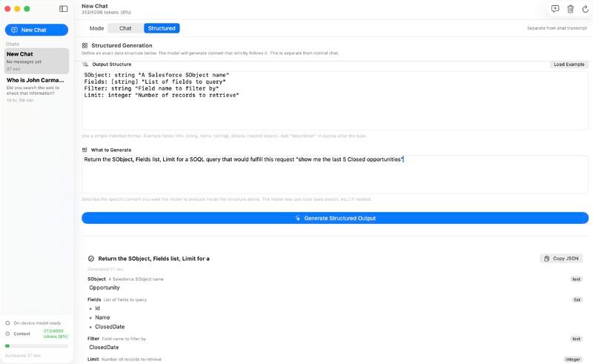The height and width of the screenshot is (364, 593).
Task: Click the checkmark icon beside result title
Action: click(x=91, y=259)
